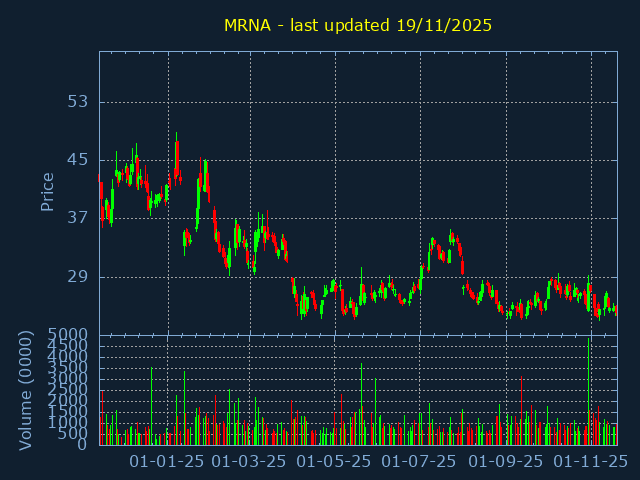The width and height of the screenshot is (640, 480).
Task: Click the 01-09-25 date label
Action: click(x=506, y=462)
